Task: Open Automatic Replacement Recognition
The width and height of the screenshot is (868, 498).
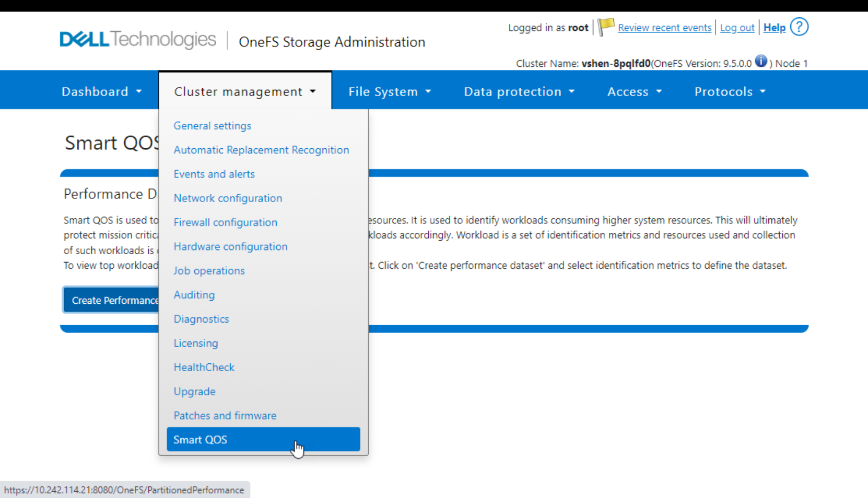Action: (261, 150)
